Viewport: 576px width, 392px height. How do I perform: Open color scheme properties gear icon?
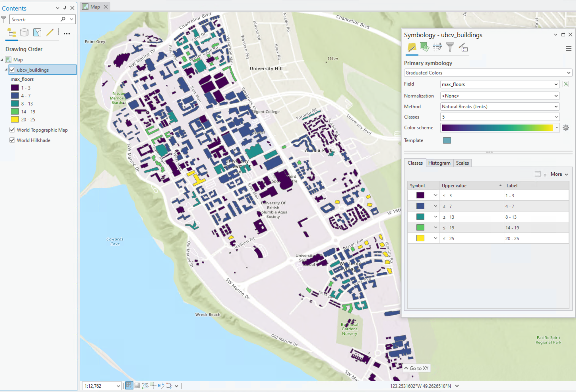566,128
